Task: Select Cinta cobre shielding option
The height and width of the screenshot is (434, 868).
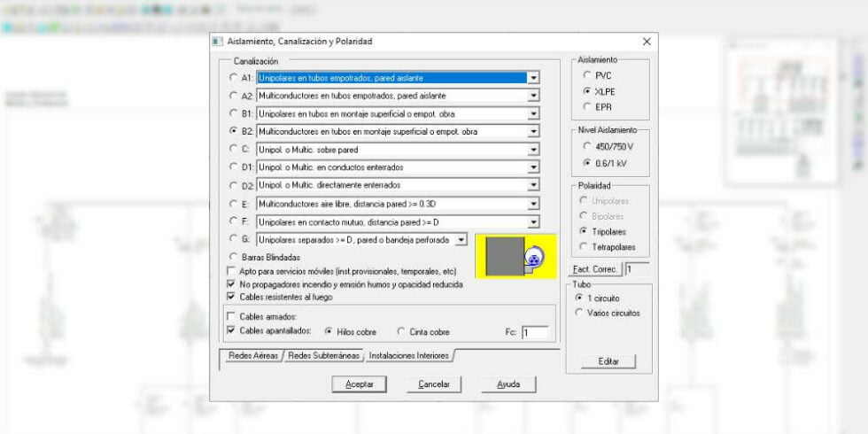Action: tap(401, 332)
